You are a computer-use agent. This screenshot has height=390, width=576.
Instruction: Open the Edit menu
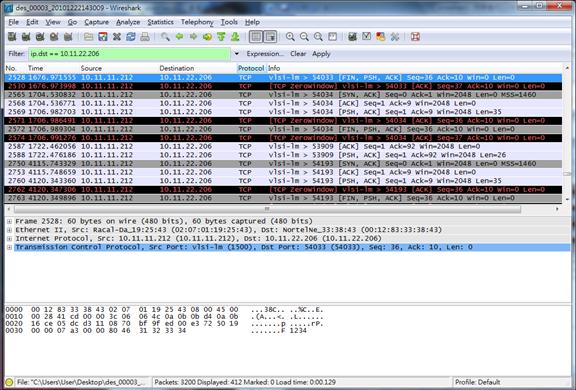[x=32, y=22]
